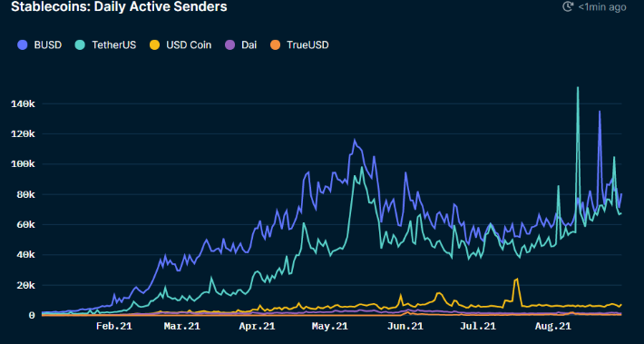
Task: Click the Jul.21 x-axis label
Action: (x=478, y=327)
